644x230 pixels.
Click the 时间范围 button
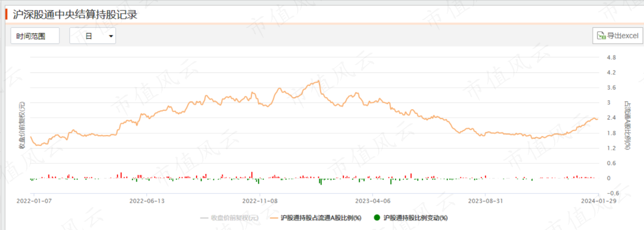point(35,36)
